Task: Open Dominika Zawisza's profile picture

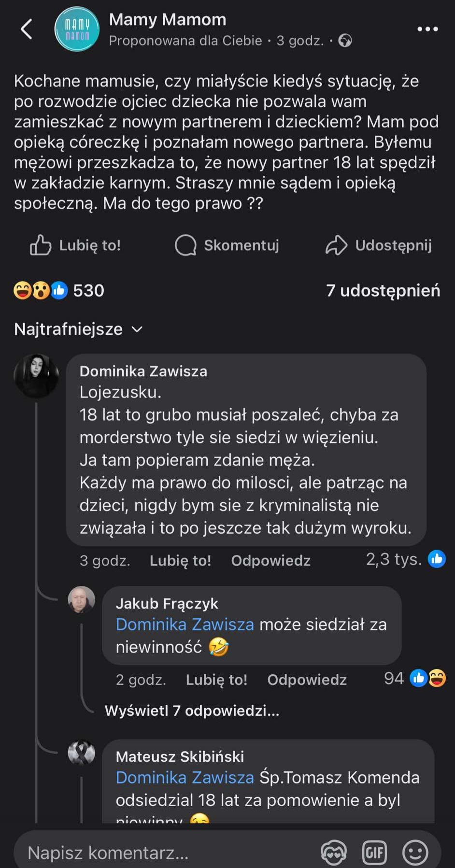Action: [x=36, y=376]
